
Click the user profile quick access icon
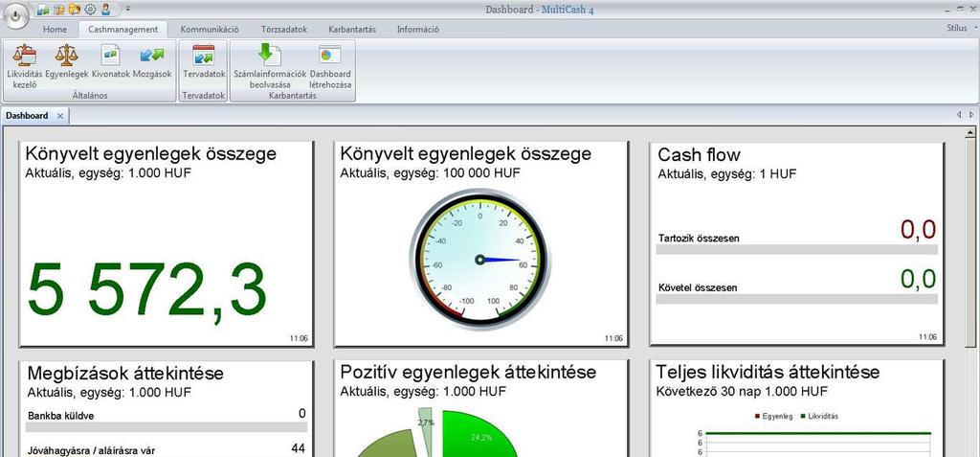tap(106, 9)
